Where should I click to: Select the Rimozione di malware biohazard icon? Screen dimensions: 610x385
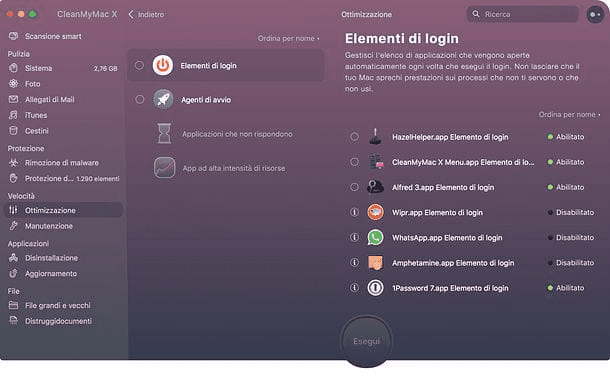14,163
